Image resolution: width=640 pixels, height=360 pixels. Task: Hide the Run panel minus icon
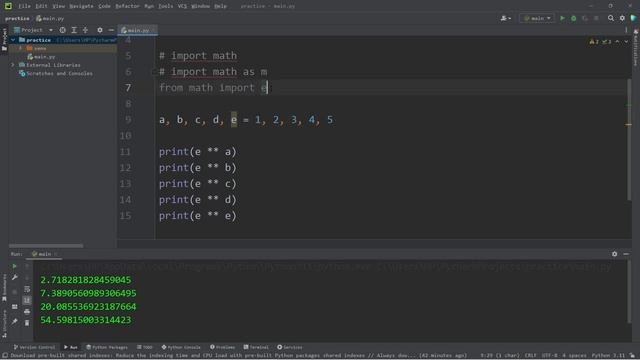tap(626, 254)
